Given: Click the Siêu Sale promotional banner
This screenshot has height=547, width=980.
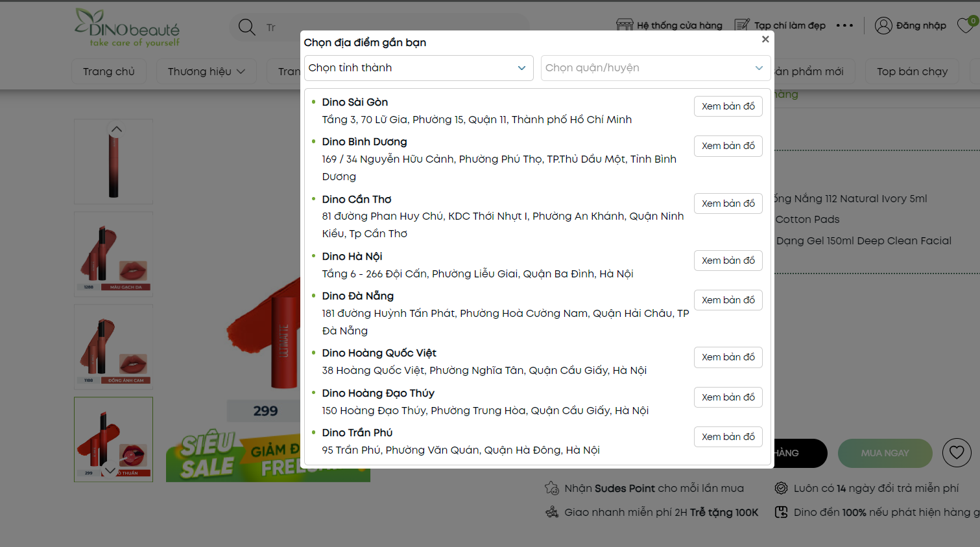Looking at the screenshot, I should coord(268,456).
